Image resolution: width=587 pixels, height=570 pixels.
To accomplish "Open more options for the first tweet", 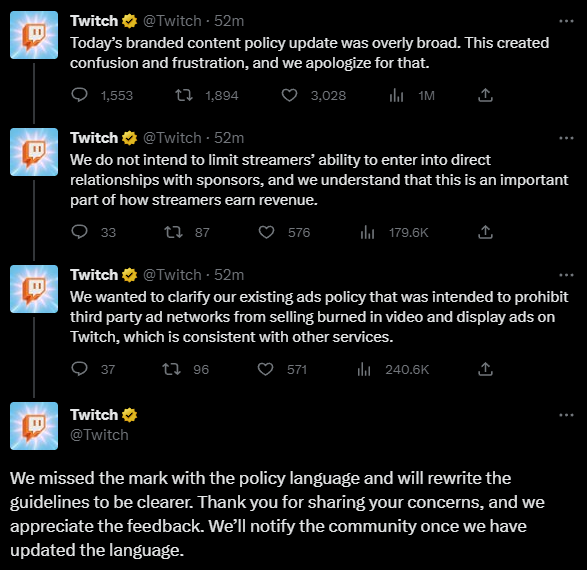I will pyautogui.click(x=566, y=21).
